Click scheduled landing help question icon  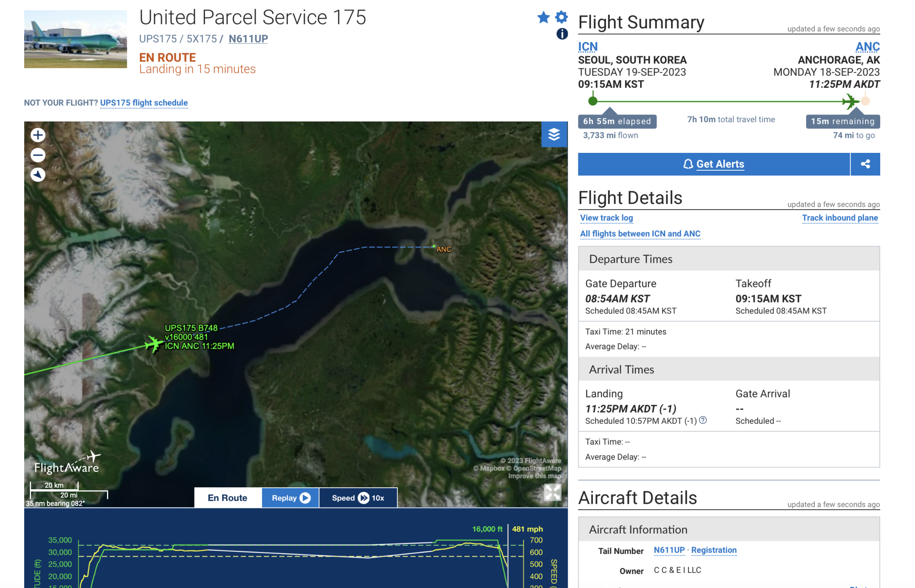pyautogui.click(x=703, y=420)
